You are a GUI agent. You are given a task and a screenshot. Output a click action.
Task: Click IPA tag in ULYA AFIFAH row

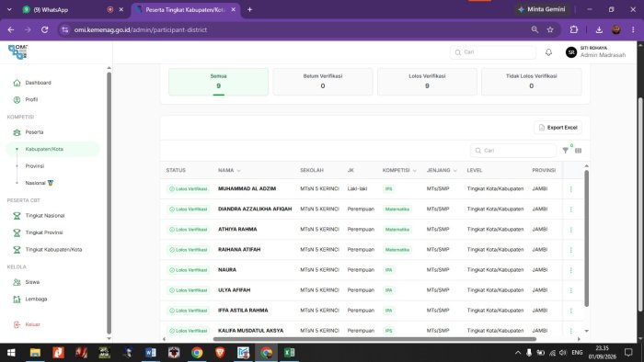(x=388, y=290)
